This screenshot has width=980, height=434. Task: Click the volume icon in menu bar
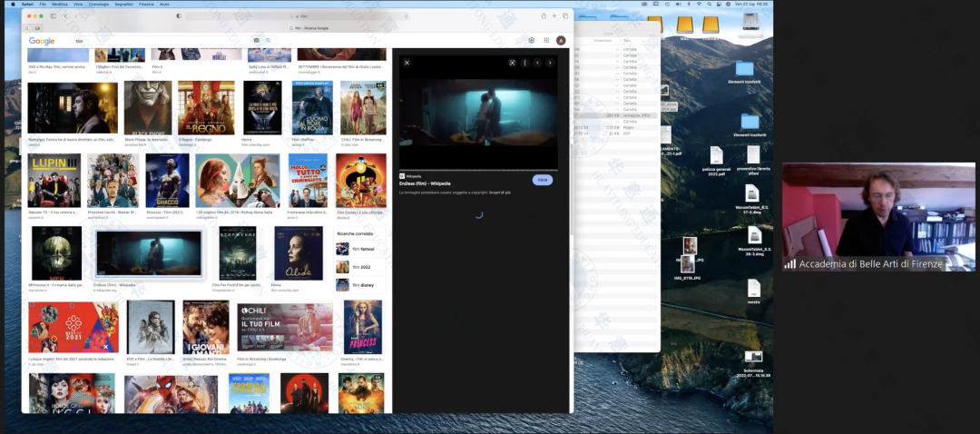click(x=680, y=4)
